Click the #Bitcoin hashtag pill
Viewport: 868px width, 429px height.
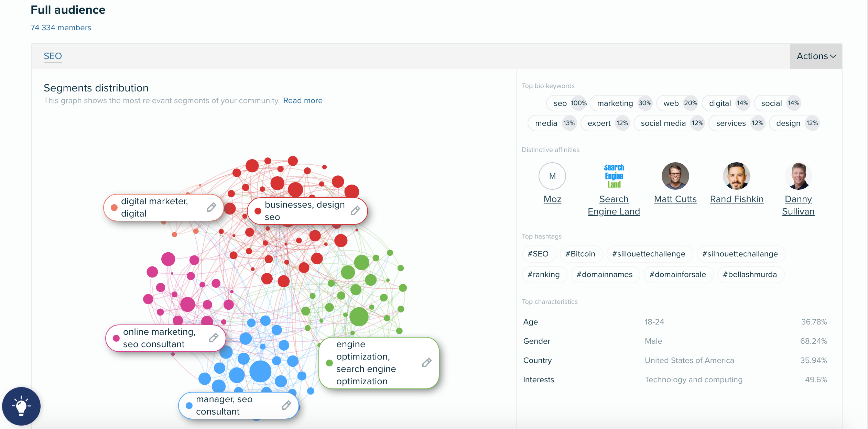(x=581, y=254)
